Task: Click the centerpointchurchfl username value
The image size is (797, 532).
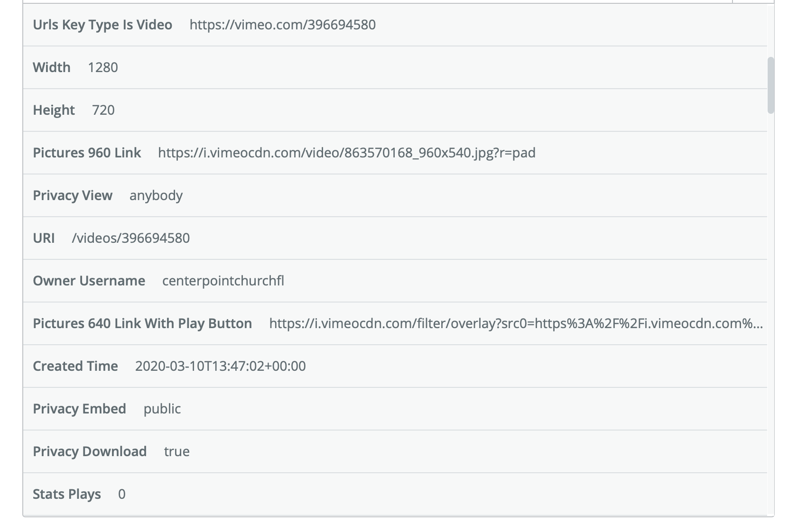Action: (x=223, y=281)
